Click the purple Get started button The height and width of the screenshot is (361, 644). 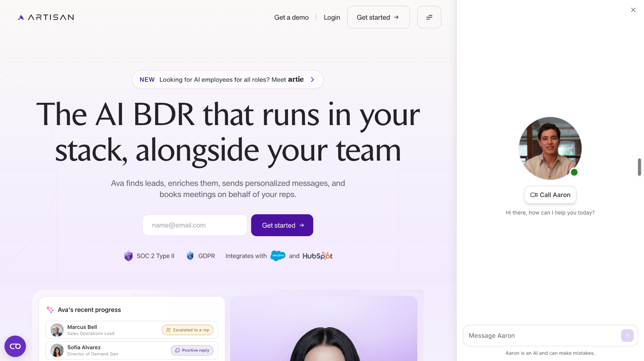[x=282, y=225]
